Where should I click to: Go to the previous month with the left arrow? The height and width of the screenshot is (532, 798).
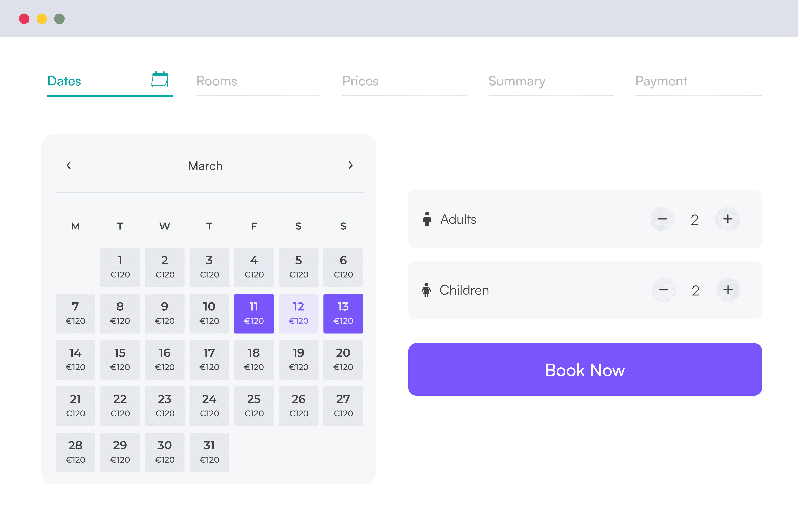coord(69,166)
